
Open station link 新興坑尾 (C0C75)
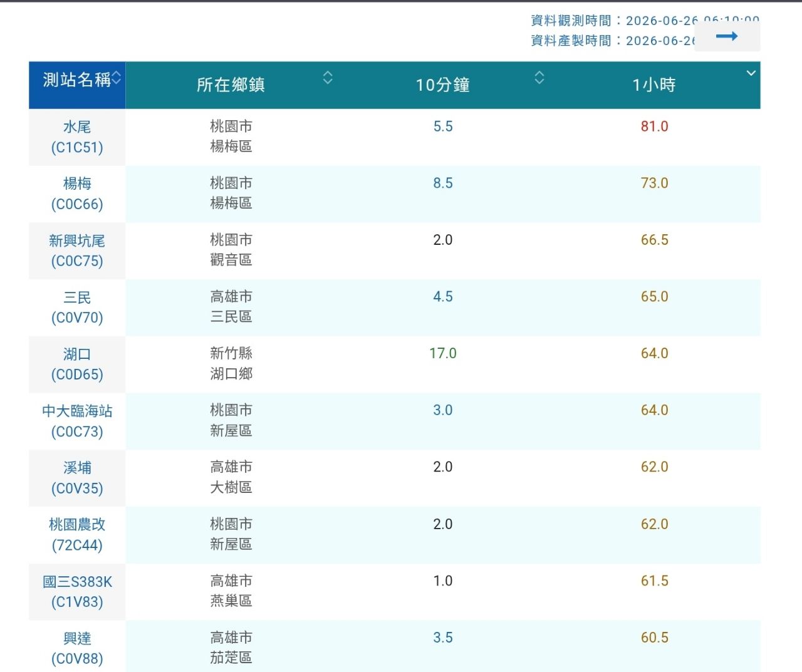point(77,251)
